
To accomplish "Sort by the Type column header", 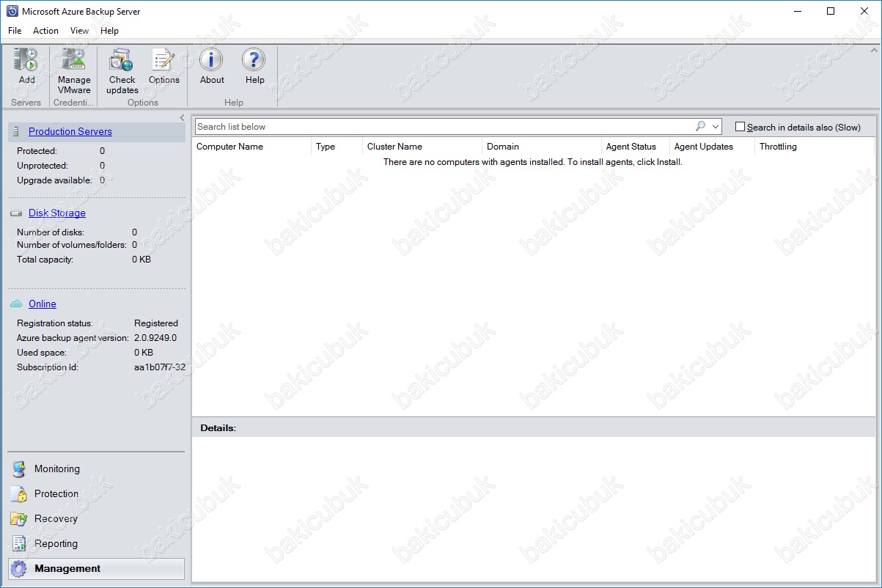I will (337, 147).
